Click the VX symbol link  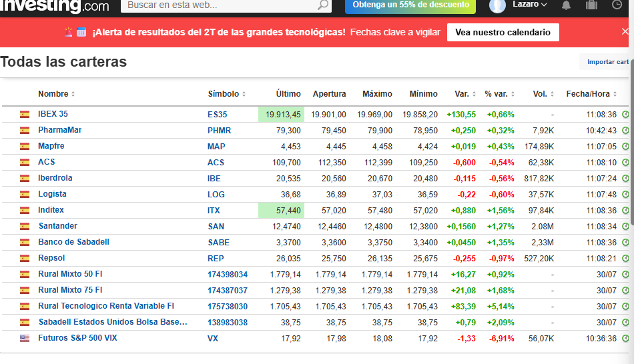tap(213, 338)
